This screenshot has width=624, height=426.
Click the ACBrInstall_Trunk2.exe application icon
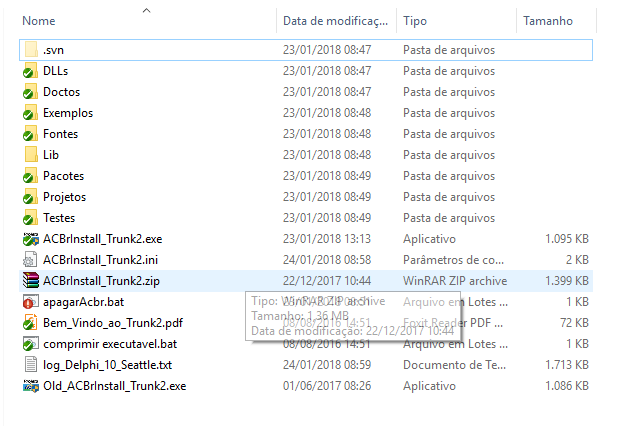click(31, 239)
